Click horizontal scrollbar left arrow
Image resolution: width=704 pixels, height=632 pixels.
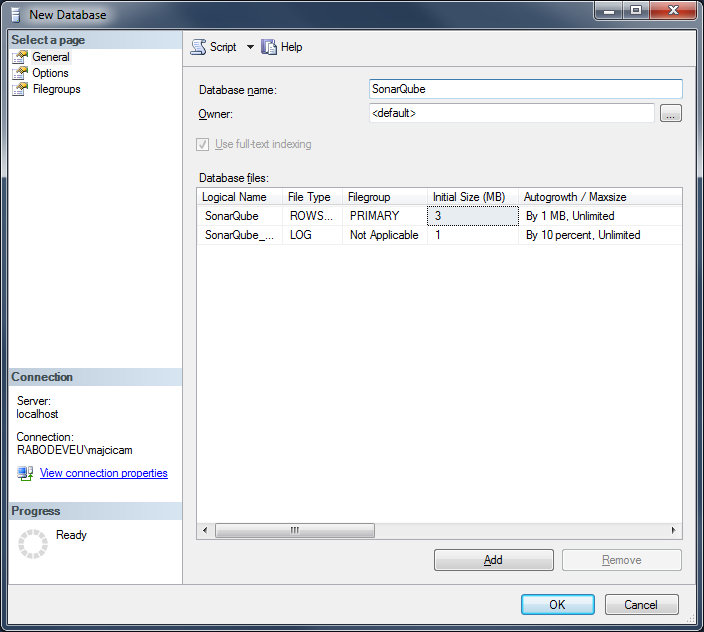coord(205,531)
